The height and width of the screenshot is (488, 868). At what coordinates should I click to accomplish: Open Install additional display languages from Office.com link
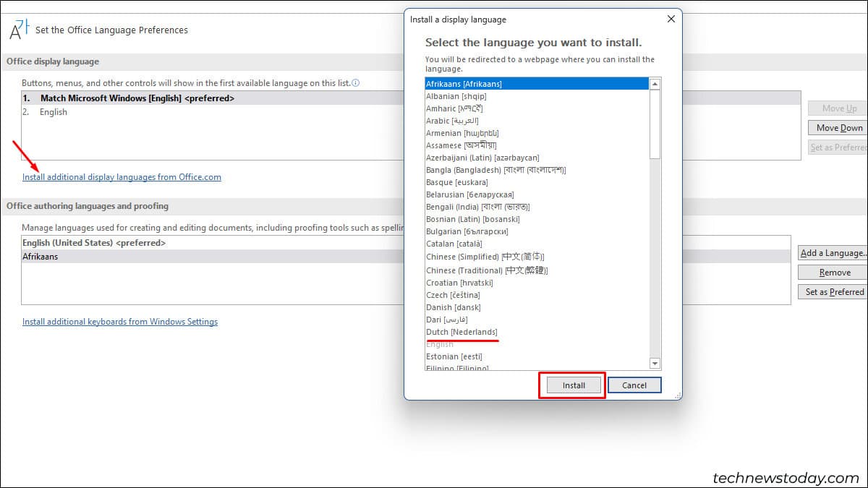122,177
